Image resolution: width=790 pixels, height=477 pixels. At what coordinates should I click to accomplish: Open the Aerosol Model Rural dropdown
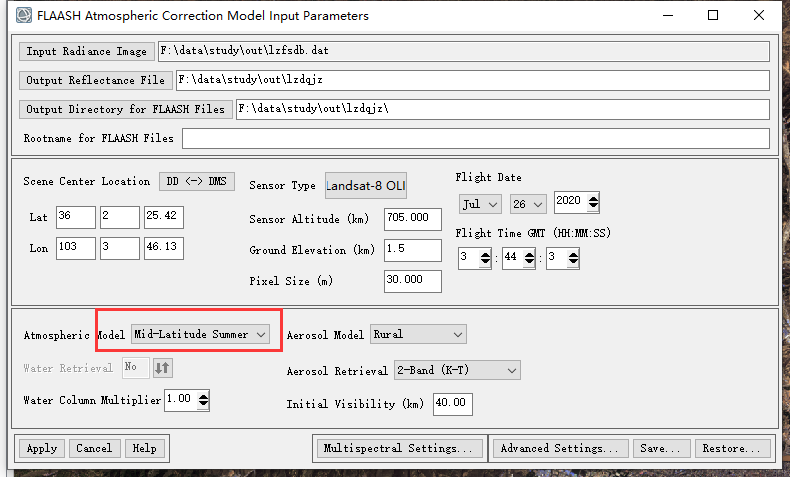pyautogui.click(x=418, y=334)
